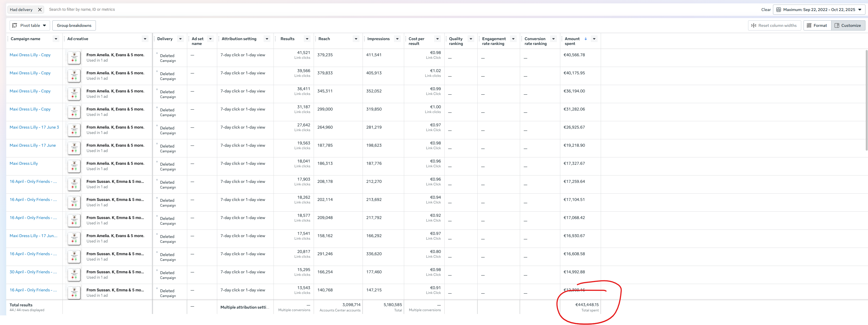Viewport: 868px width, 325px height.
Task: Open Maxi Dress Lilly - 17 June 3 campaign
Action: pos(34,127)
